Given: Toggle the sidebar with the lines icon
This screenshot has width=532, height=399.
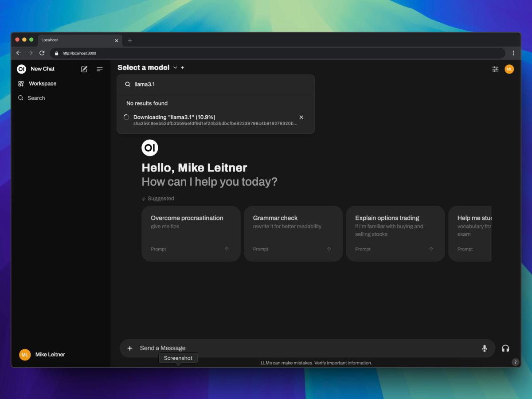Looking at the screenshot, I should coord(100,69).
